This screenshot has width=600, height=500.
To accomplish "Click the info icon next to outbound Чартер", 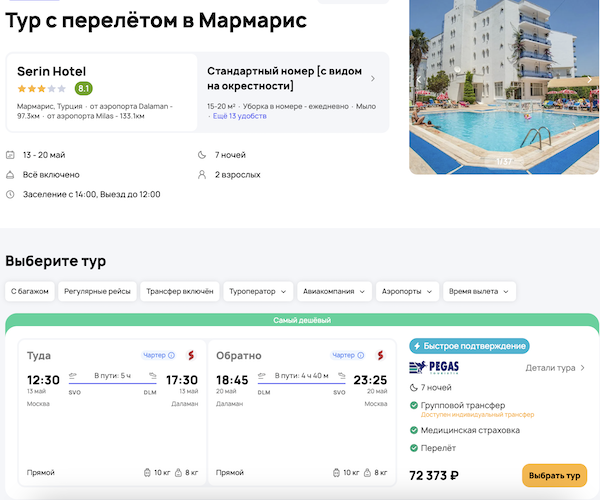I will pyautogui.click(x=172, y=355).
